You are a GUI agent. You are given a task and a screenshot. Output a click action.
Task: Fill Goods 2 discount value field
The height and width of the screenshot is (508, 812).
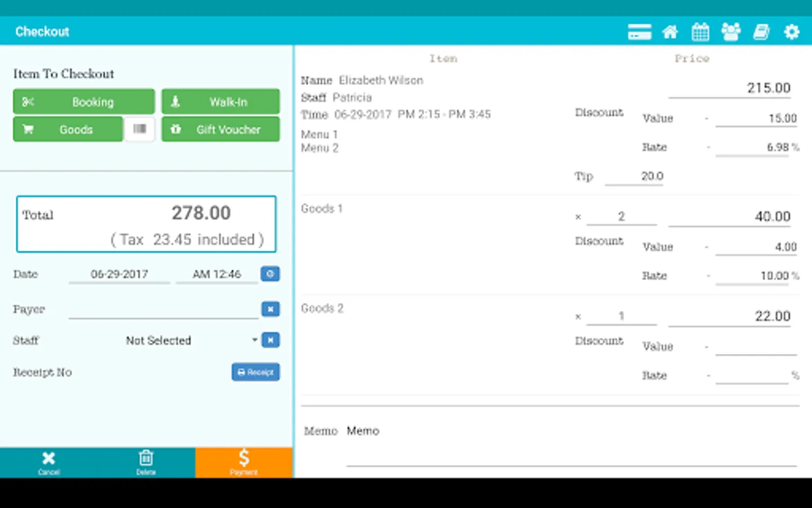[756, 347]
